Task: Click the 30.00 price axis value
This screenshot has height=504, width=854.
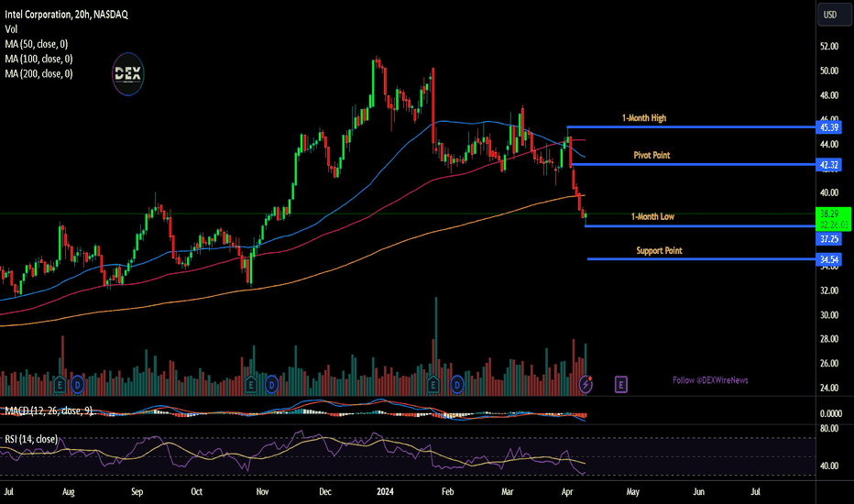Action: pyautogui.click(x=829, y=315)
